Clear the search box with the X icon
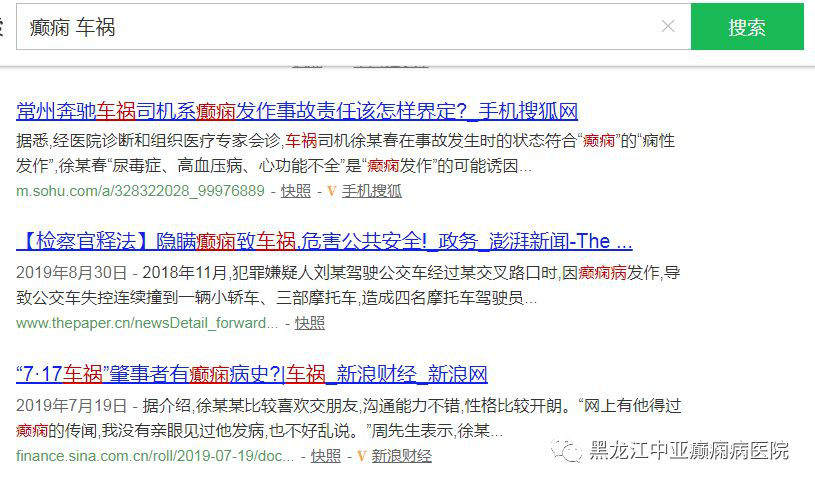Image resolution: width=815 pixels, height=486 pixels. (x=668, y=26)
